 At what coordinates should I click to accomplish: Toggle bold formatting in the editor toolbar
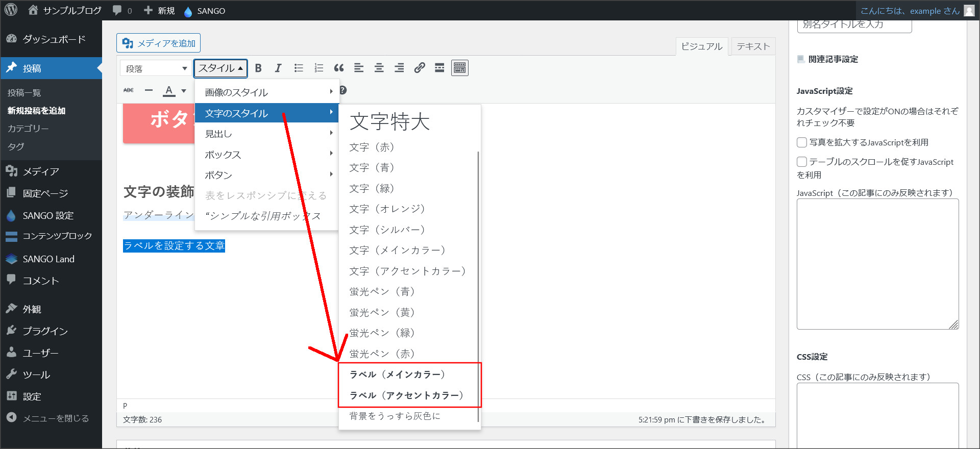[x=258, y=68]
